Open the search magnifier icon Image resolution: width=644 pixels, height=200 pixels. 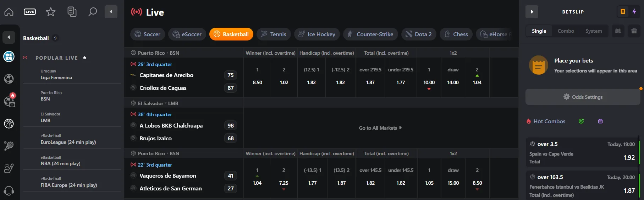click(93, 12)
